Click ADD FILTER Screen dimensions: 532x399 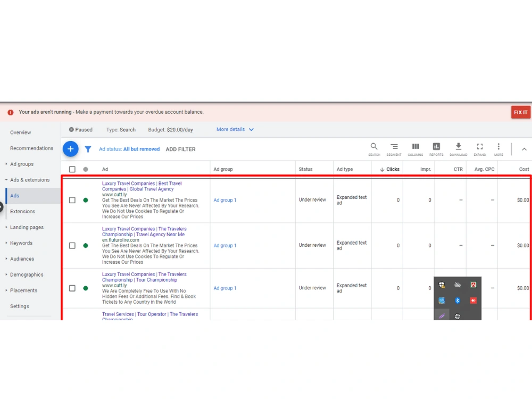(180, 149)
